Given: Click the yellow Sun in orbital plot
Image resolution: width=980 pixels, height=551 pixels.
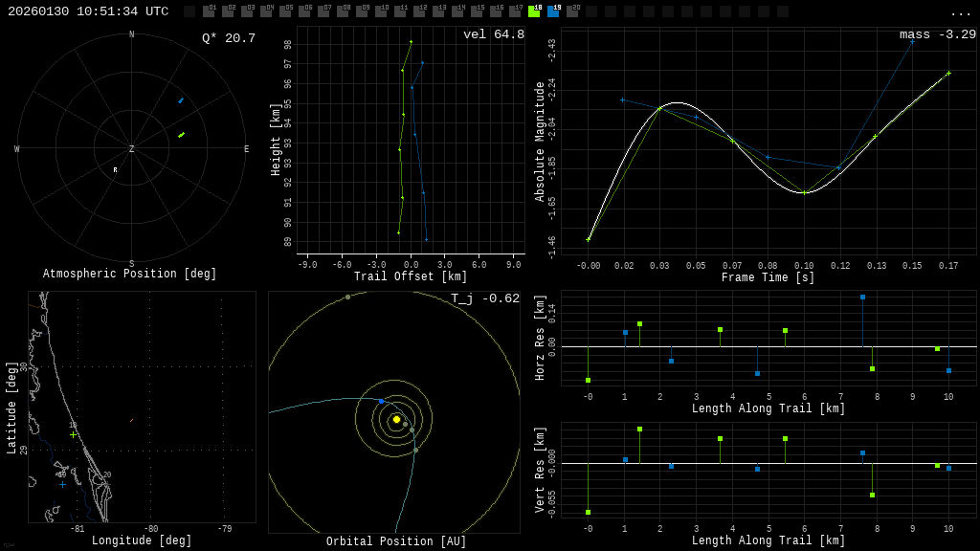Looking at the screenshot, I should point(396,419).
